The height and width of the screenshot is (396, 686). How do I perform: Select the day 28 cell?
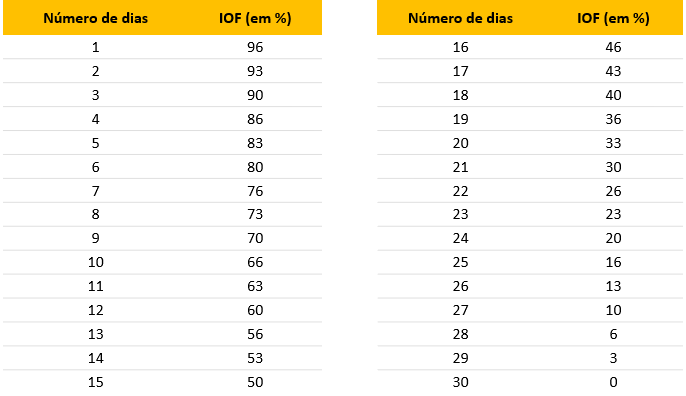460,334
